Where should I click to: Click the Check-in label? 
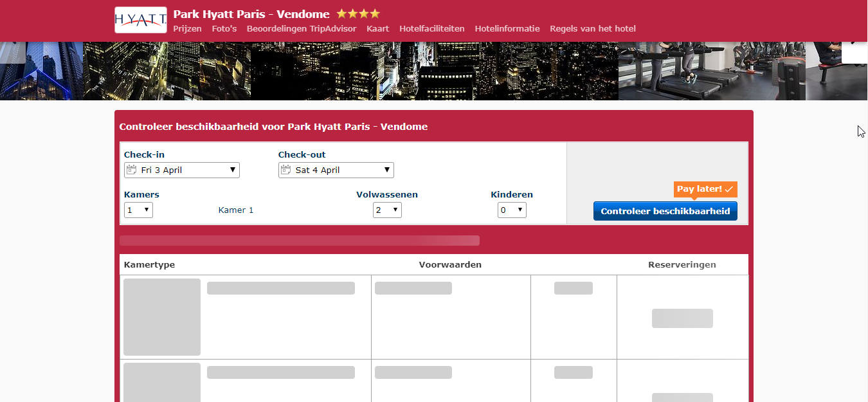point(144,155)
